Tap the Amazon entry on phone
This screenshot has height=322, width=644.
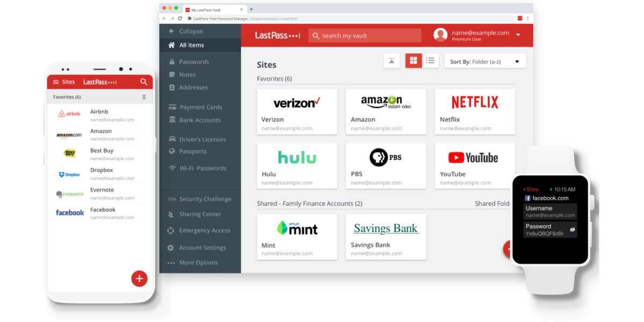pos(99,135)
